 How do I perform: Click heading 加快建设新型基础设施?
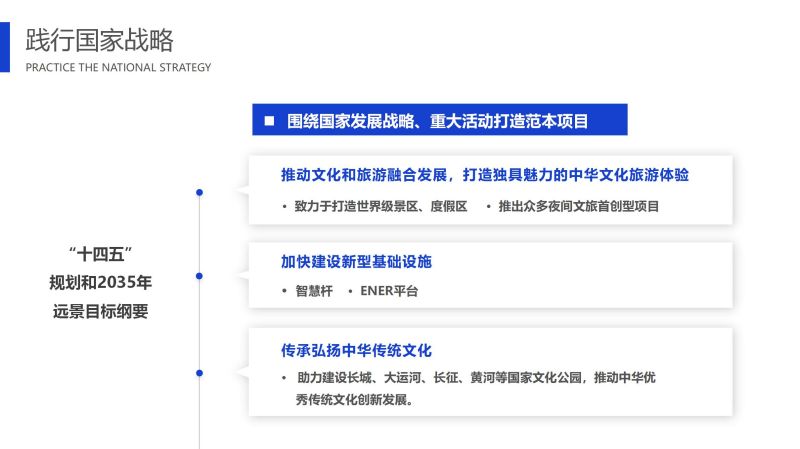pyautogui.click(x=356, y=262)
